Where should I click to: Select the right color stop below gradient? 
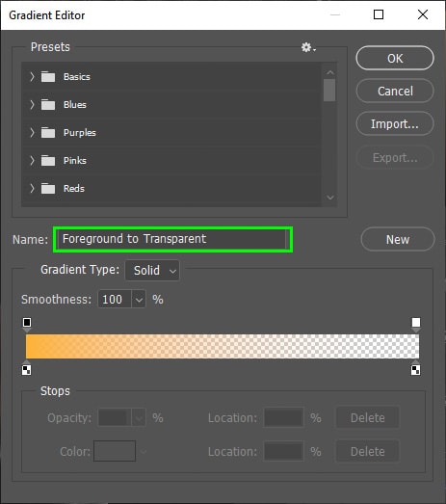pyautogui.click(x=415, y=368)
